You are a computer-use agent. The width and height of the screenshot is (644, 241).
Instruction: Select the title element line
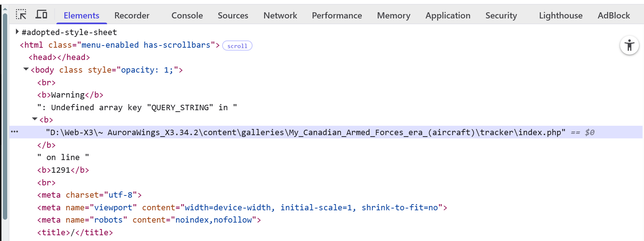tap(75, 232)
